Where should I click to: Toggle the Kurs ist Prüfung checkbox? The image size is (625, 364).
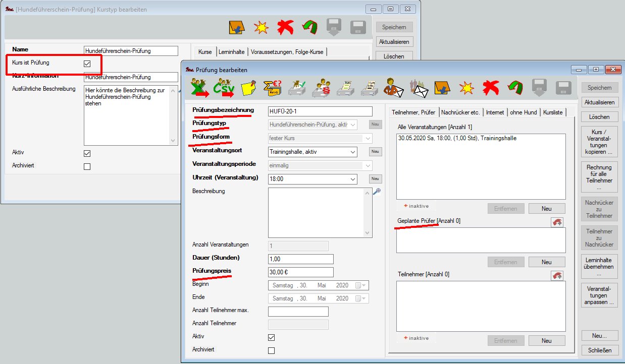coord(87,64)
